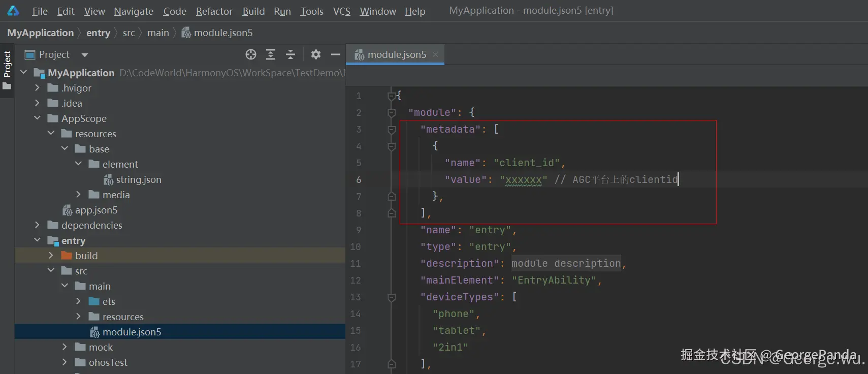Click line number 9 in the gutter
This screenshot has width=868, height=374.
point(359,230)
